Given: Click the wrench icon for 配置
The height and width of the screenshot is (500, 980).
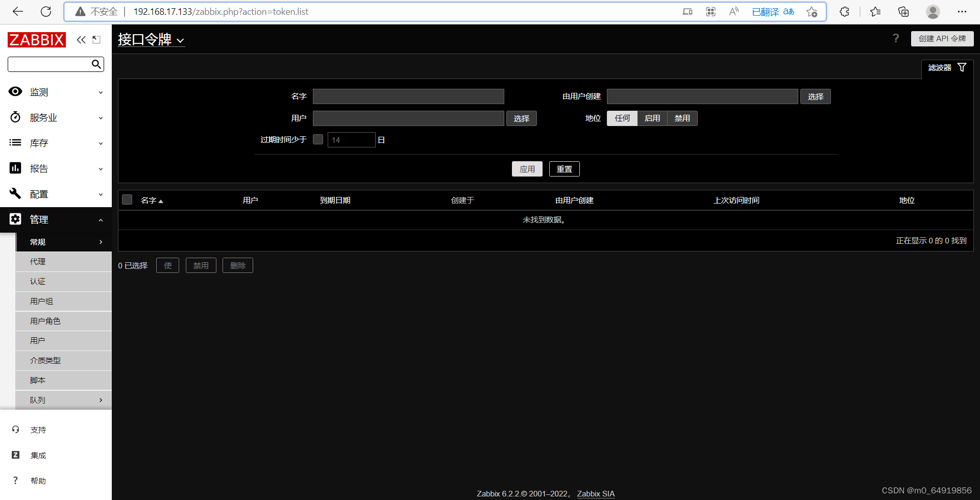Looking at the screenshot, I should [15, 193].
